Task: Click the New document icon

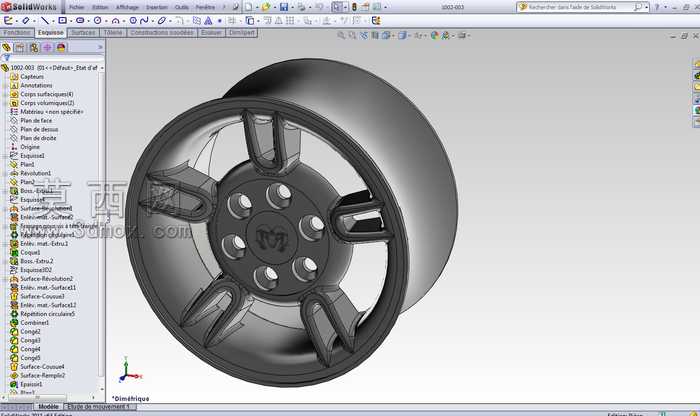Action: click(x=248, y=7)
